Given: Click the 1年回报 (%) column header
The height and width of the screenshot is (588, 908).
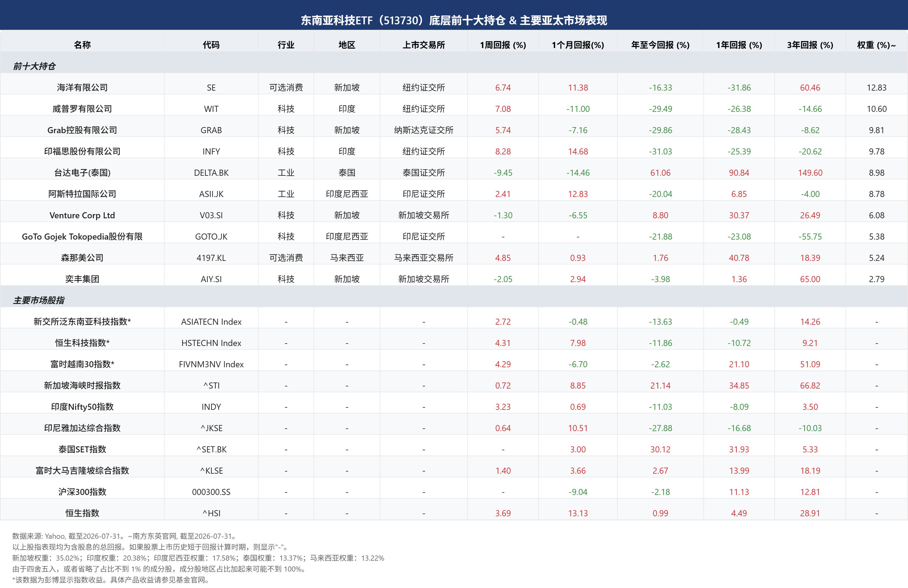Looking at the screenshot, I should [739, 45].
